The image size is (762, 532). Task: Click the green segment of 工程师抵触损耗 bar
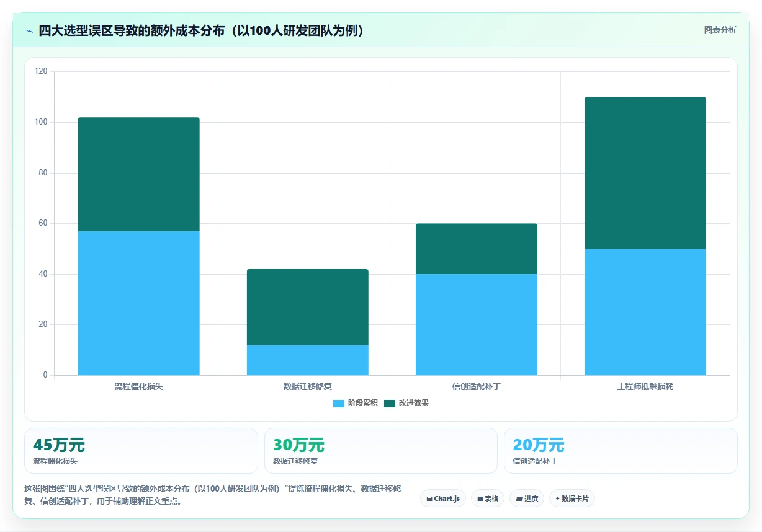[x=645, y=173]
